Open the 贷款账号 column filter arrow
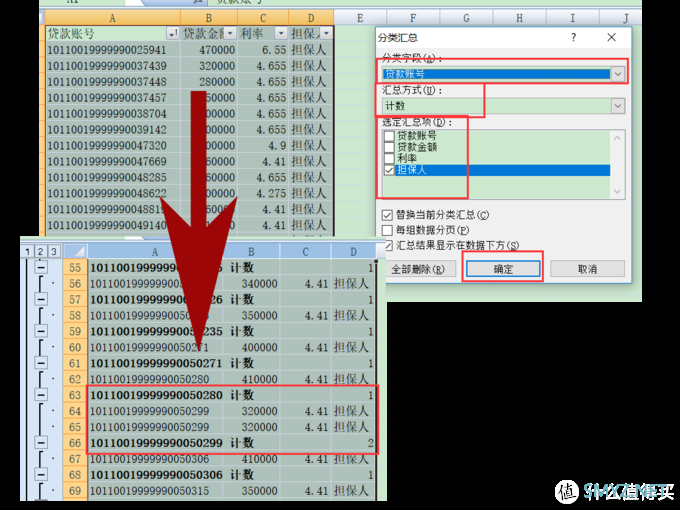Image resolution: width=680 pixels, height=510 pixels. [173, 33]
